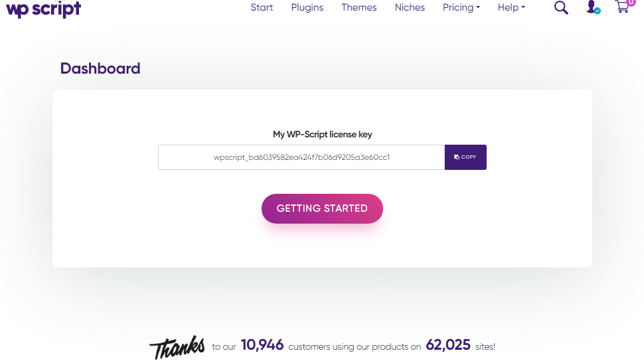
Task: Open the Plugins menu item
Action: (307, 7)
